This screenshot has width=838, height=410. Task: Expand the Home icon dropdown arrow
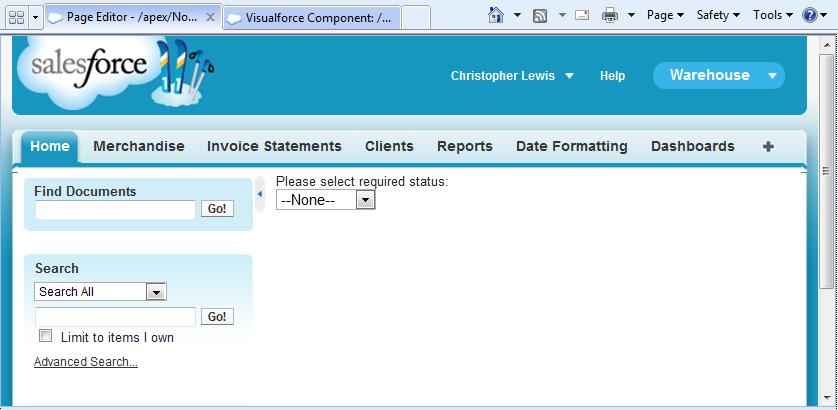pyautogui.click(x=517, y=16)
